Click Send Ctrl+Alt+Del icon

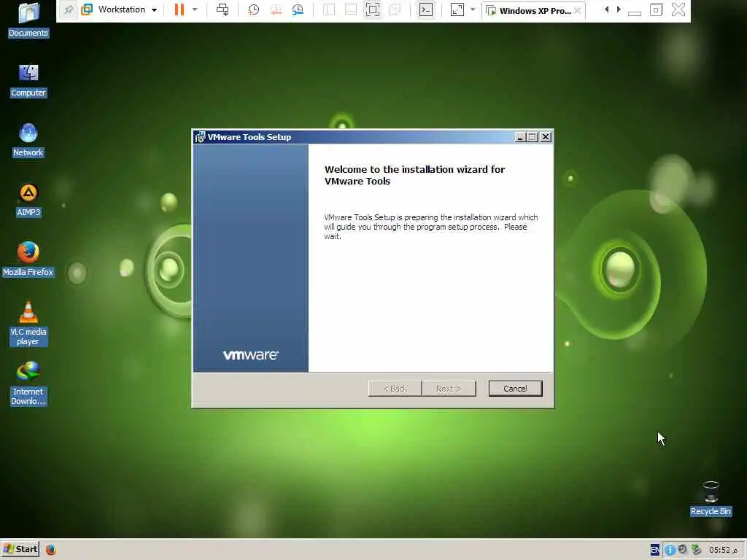point(222,9)
